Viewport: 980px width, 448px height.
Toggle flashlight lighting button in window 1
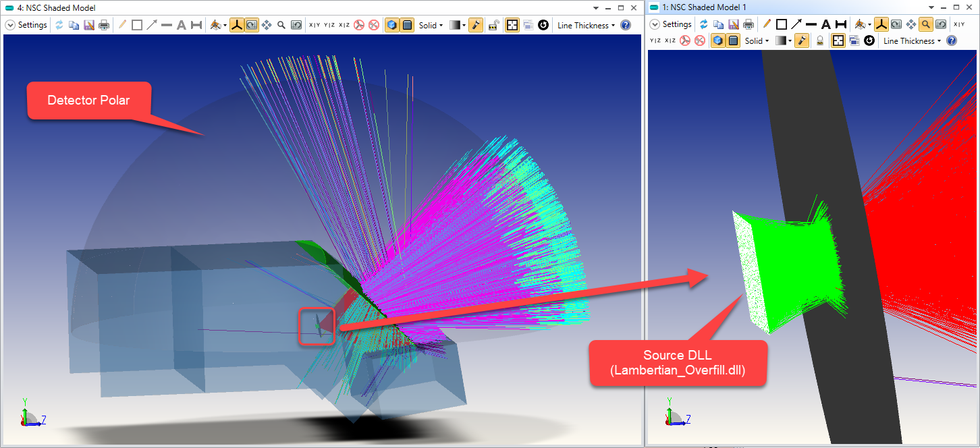802,40
